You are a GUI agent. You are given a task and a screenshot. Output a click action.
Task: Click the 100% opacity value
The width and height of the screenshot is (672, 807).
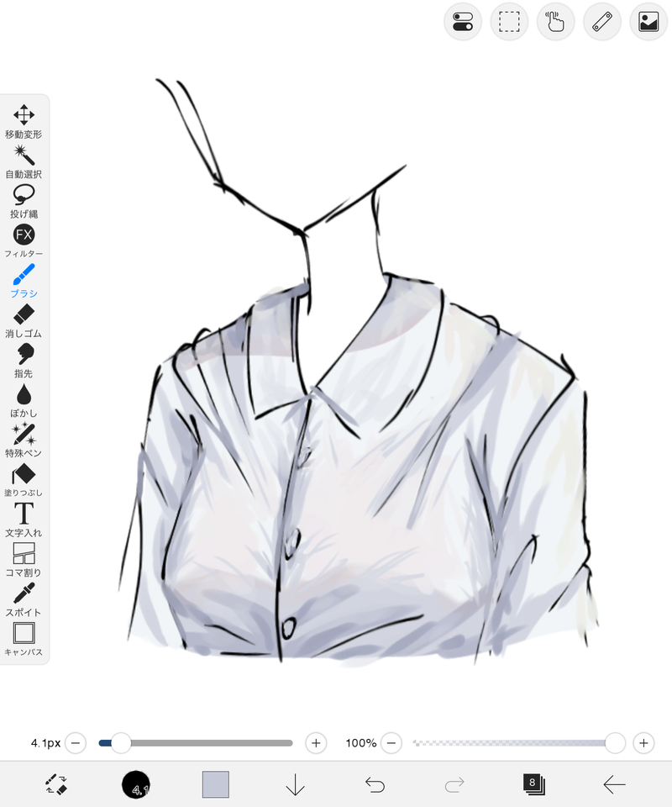tap(361, 743)
